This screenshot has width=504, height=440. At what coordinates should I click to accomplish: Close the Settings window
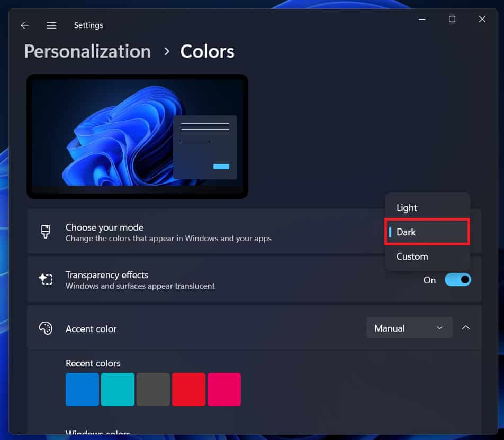tap(482, 20)
